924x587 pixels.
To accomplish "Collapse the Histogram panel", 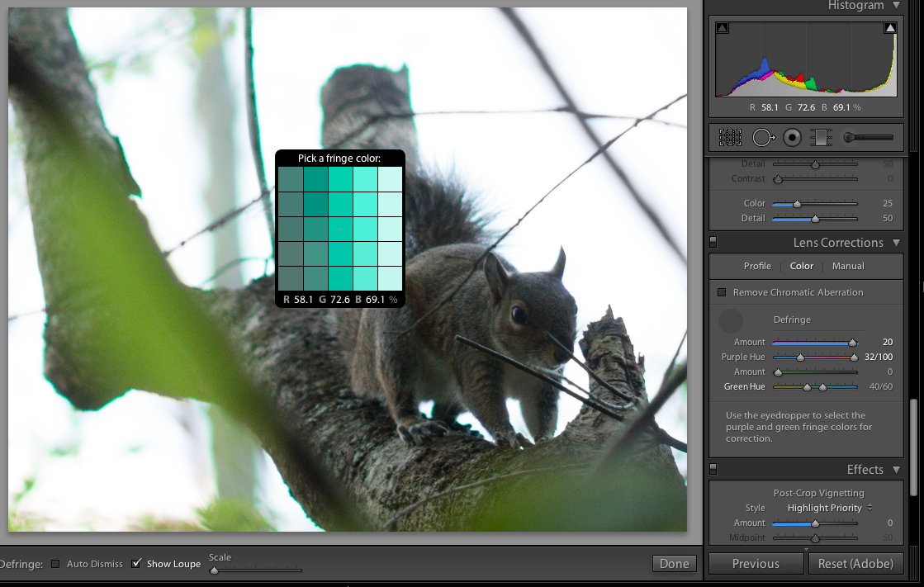I will (x=896, y=6).
